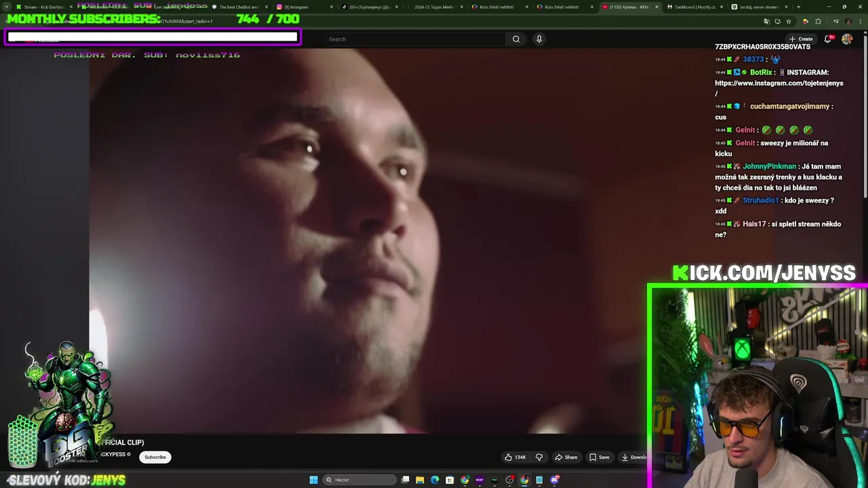Switch to the Jenduj, server stream tab
The width and height of the screenshot is (868, 488).
point(758,7)
